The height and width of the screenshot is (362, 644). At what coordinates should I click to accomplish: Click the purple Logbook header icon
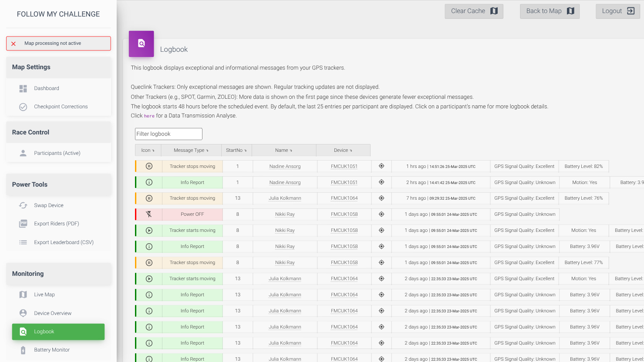[x=141, y=44]
